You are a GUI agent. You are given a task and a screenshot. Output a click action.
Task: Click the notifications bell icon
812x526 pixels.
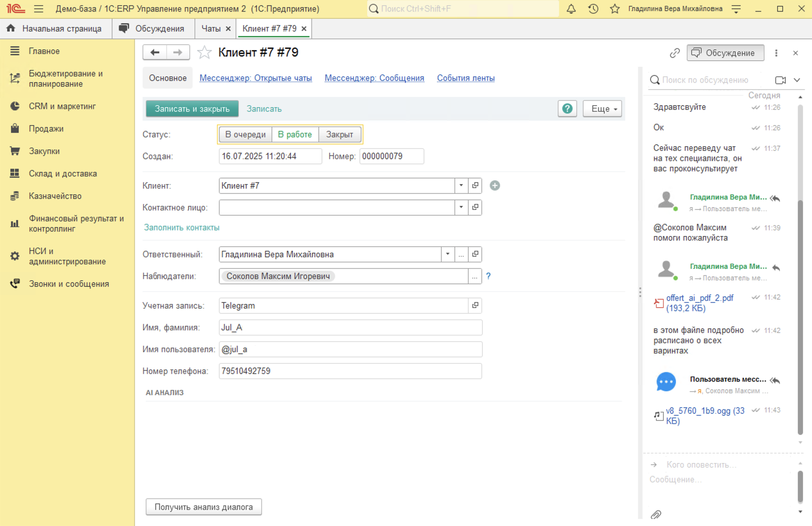coord(571,9)
